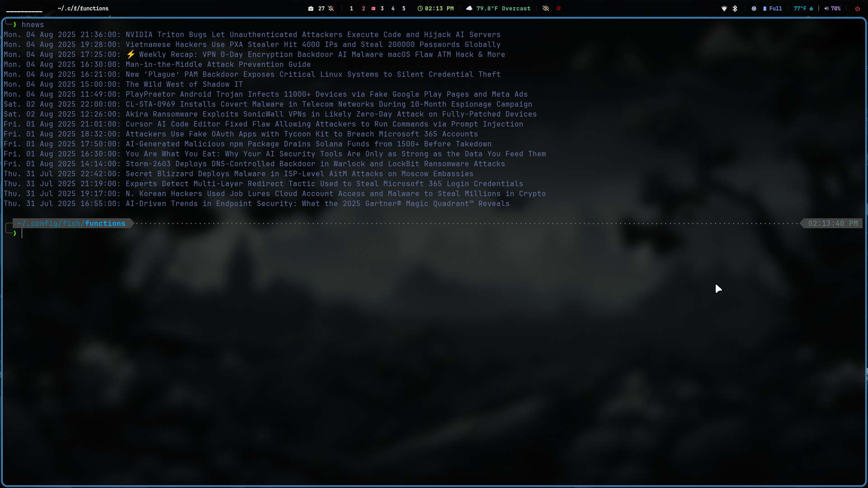Expand the flame temperature indicator at 77°F
The width and height of the screenshot is (868, 488).
(805, 9)
